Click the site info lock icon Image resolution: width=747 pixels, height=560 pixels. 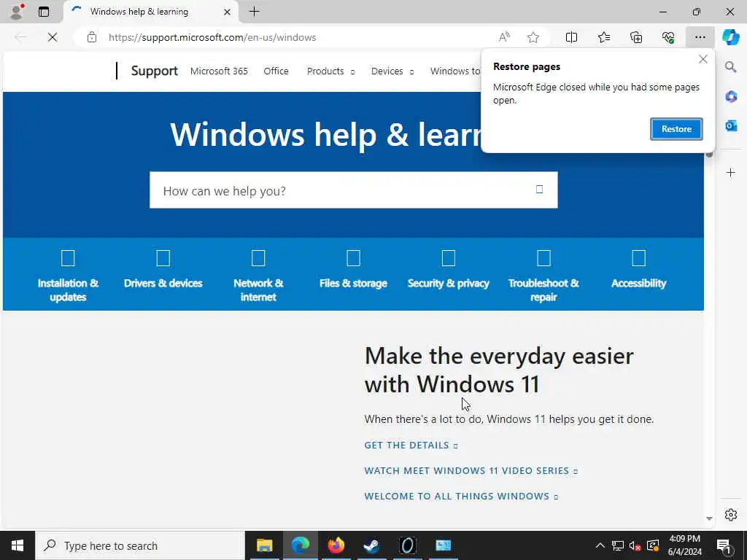(x=92, y=37)
